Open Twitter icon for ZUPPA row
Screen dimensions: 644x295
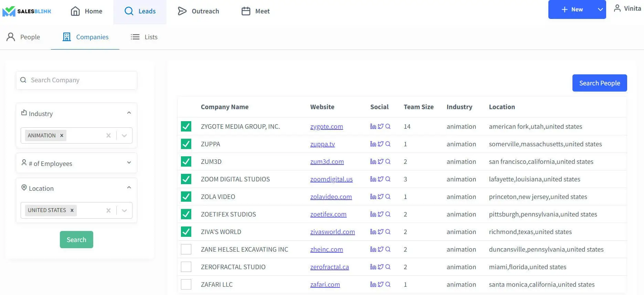coord(380,144)
